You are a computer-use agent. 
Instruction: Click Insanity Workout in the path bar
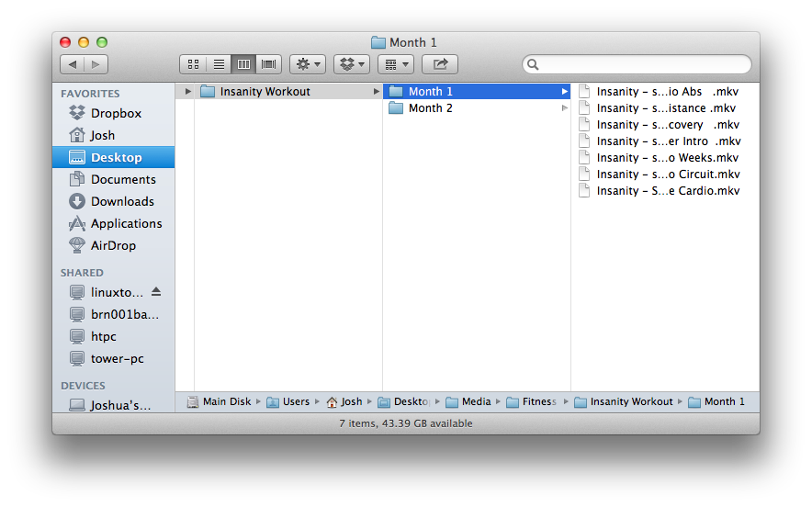[624, 402]
